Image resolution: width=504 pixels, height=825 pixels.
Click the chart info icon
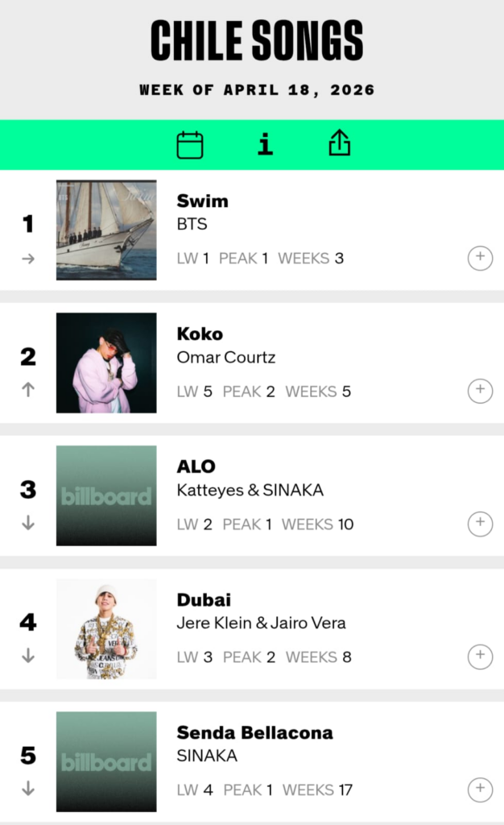265,144
